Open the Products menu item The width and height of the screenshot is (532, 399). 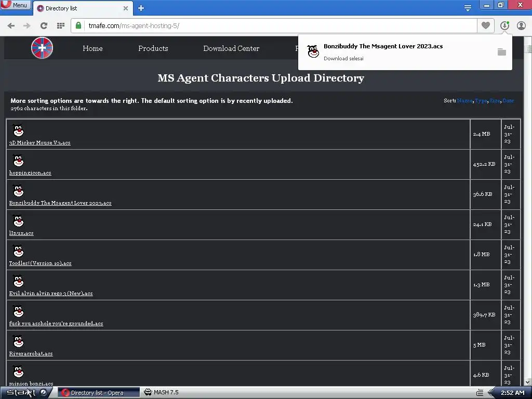153,48
